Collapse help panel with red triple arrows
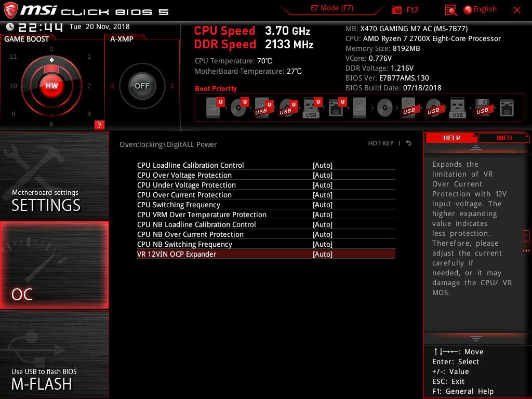The height and width of the screenshot is (399, 532). pyautogui.click(x=526, y=251)
